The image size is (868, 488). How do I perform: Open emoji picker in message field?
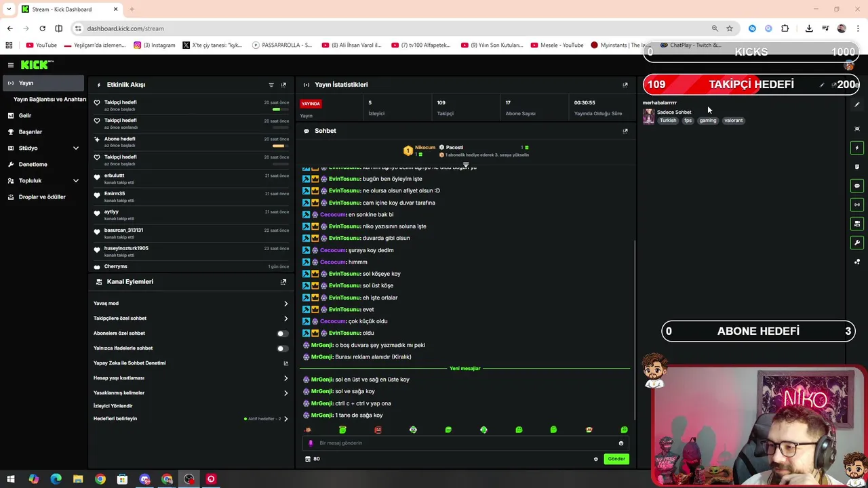[x=620, y=443]
